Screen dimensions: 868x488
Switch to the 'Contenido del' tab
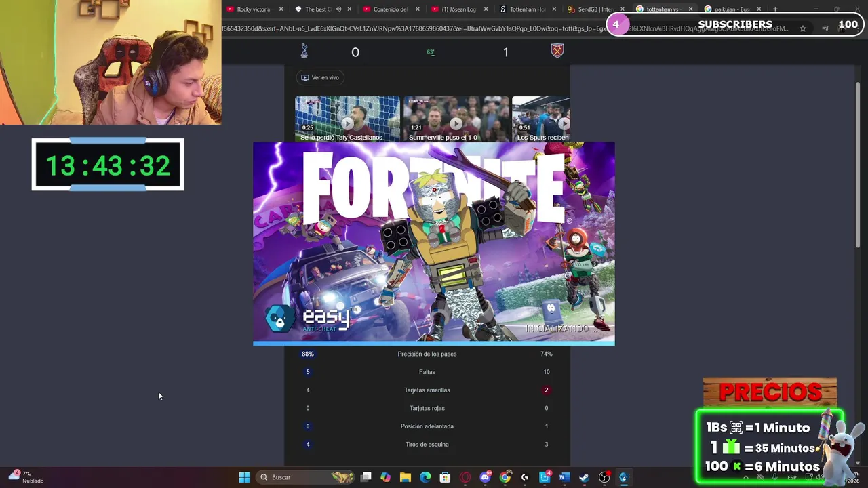390,9
